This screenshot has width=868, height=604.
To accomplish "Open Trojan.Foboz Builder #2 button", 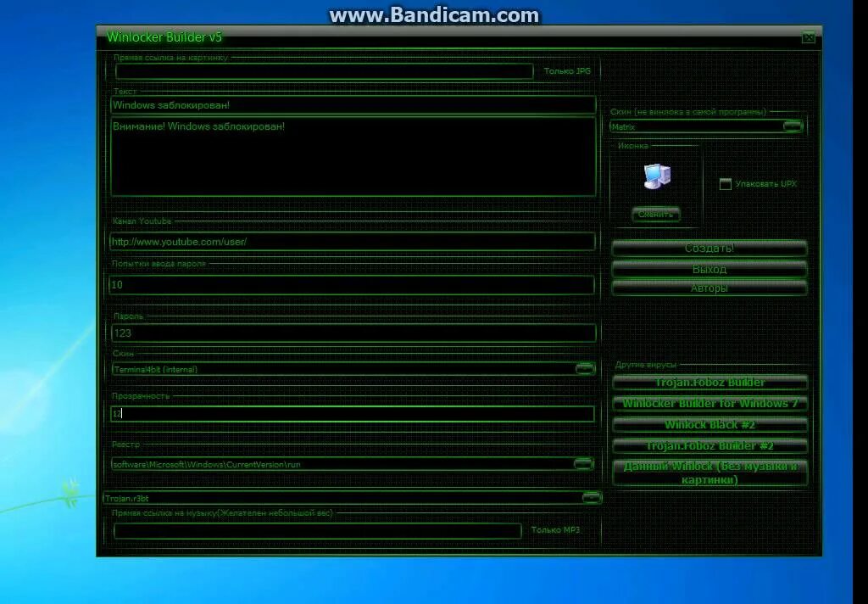I will click(709, 446).
